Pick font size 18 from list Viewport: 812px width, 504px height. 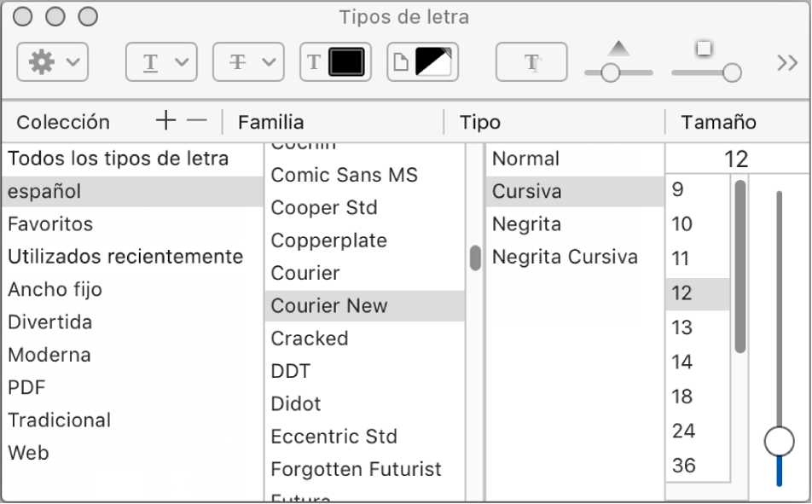[682, 397]
